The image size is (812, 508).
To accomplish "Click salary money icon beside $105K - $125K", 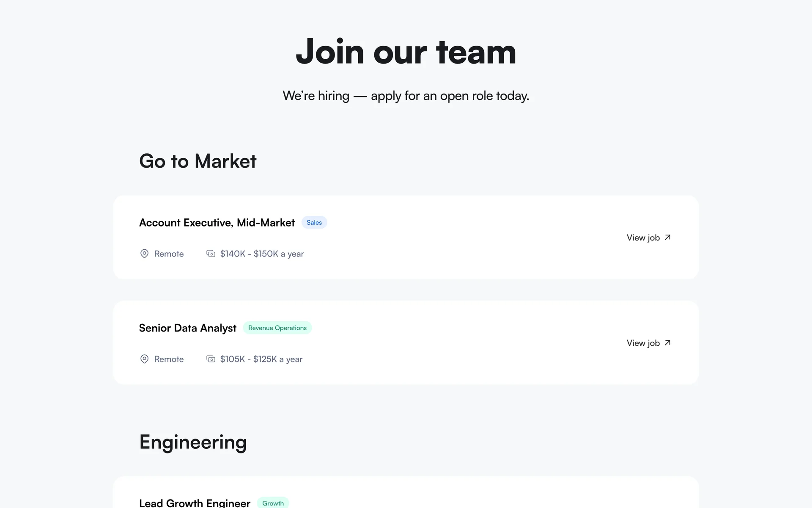I will 211,359.
